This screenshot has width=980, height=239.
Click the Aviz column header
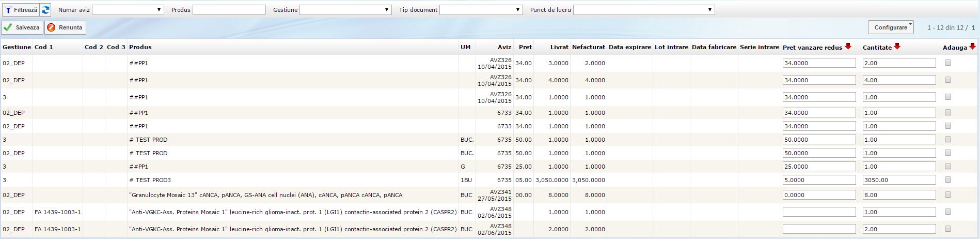pos(504,47)
